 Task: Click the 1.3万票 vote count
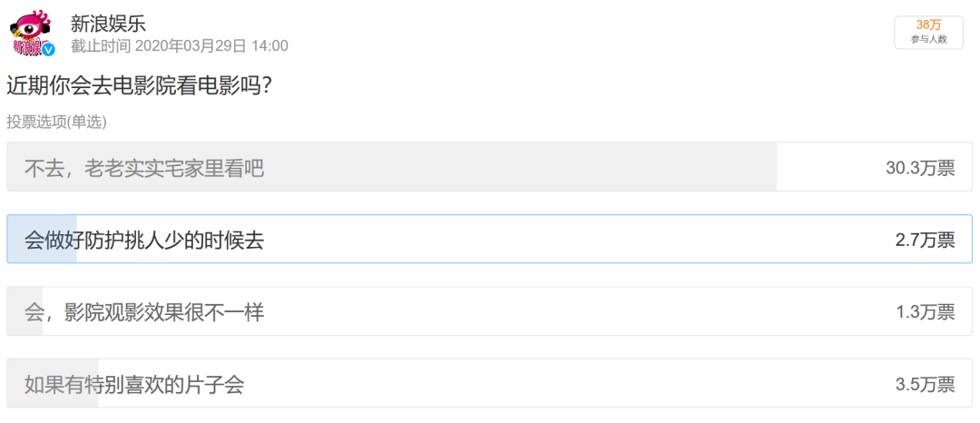925,312
